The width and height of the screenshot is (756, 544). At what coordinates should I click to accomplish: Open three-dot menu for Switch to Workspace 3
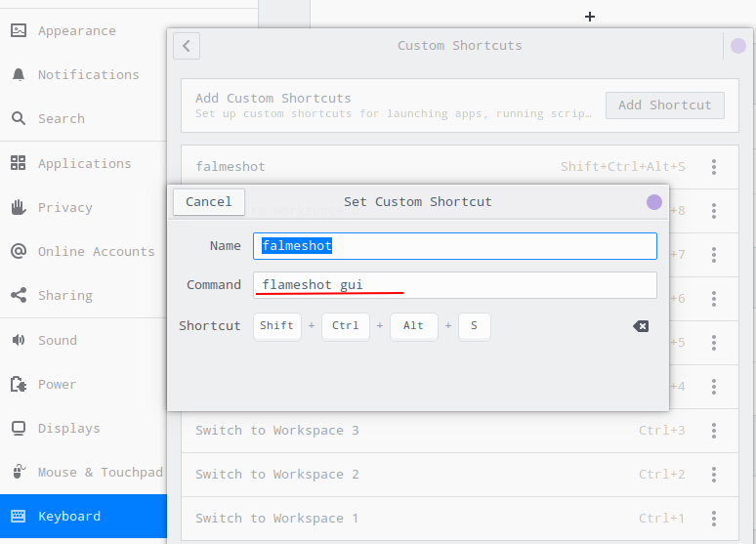pos(714,431)
